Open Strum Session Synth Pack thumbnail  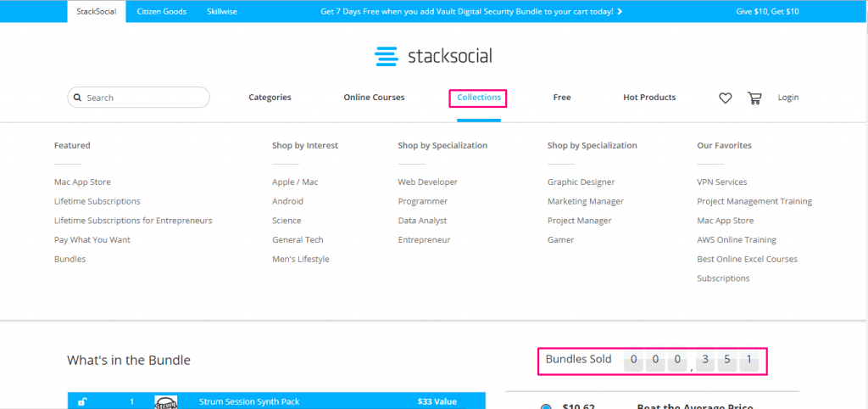pyautogui.click(x=166, y=402)
